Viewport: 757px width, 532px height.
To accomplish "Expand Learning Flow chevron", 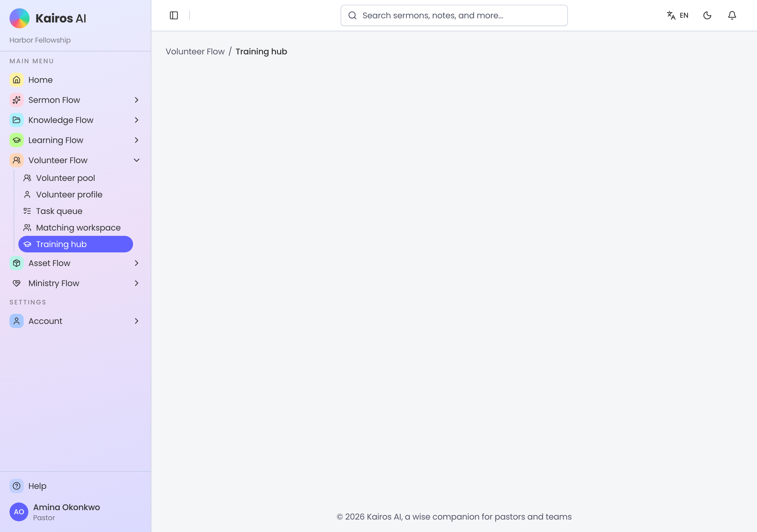I will click(x=137, y=140).
